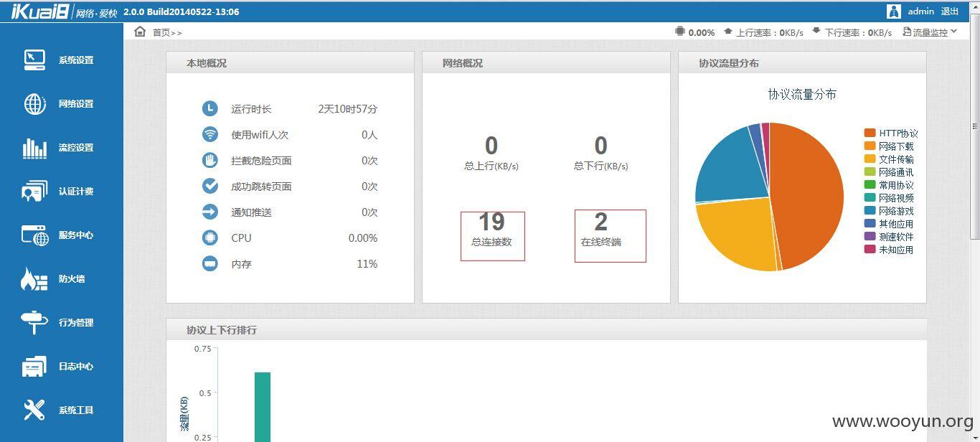Click the download arrow icon beside 下行速率
Image resolution: width=980 pixels, height=442 pixels.
pos(816,32)
